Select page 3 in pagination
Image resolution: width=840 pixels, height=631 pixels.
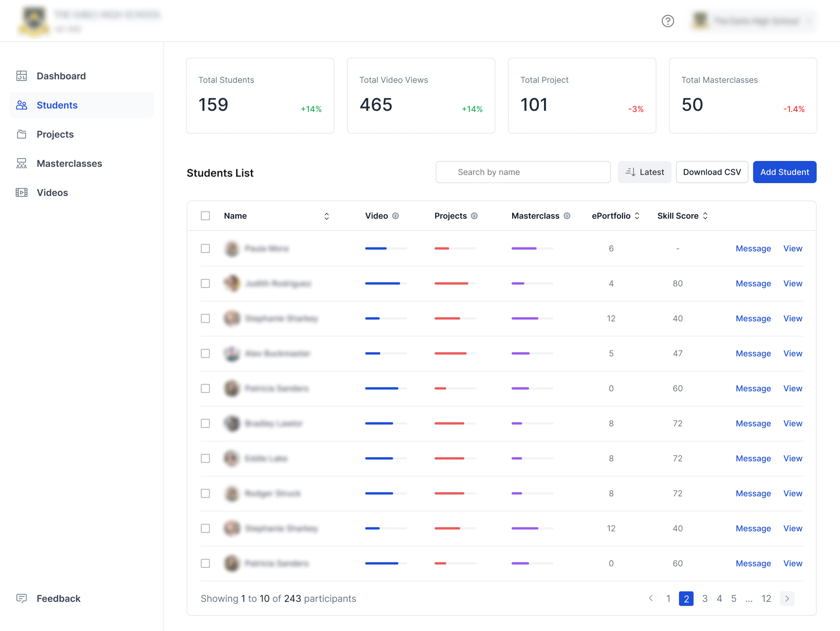705,598
